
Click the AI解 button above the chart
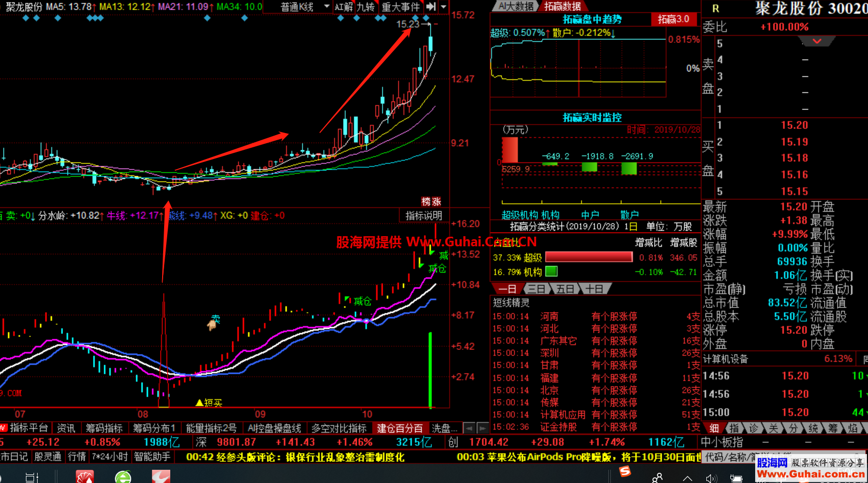344,7
